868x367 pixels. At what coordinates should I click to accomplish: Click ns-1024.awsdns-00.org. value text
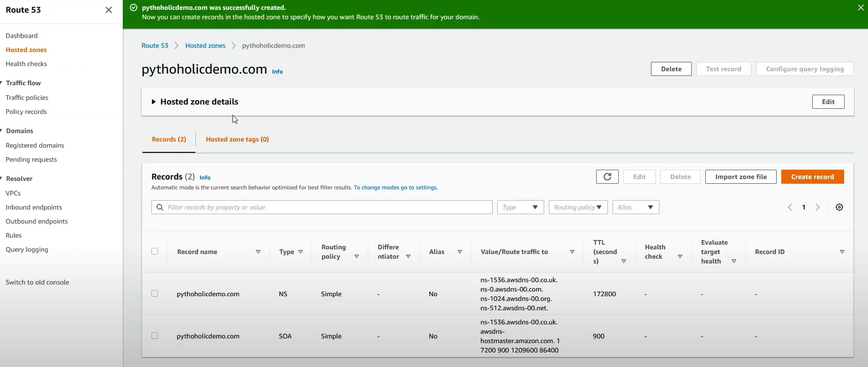pos(516,299)
